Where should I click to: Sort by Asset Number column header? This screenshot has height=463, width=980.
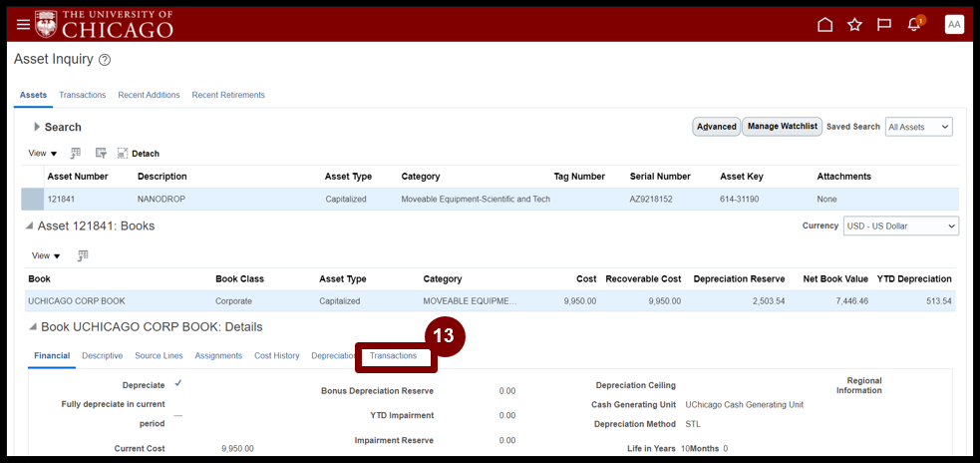tap(78, 177)
